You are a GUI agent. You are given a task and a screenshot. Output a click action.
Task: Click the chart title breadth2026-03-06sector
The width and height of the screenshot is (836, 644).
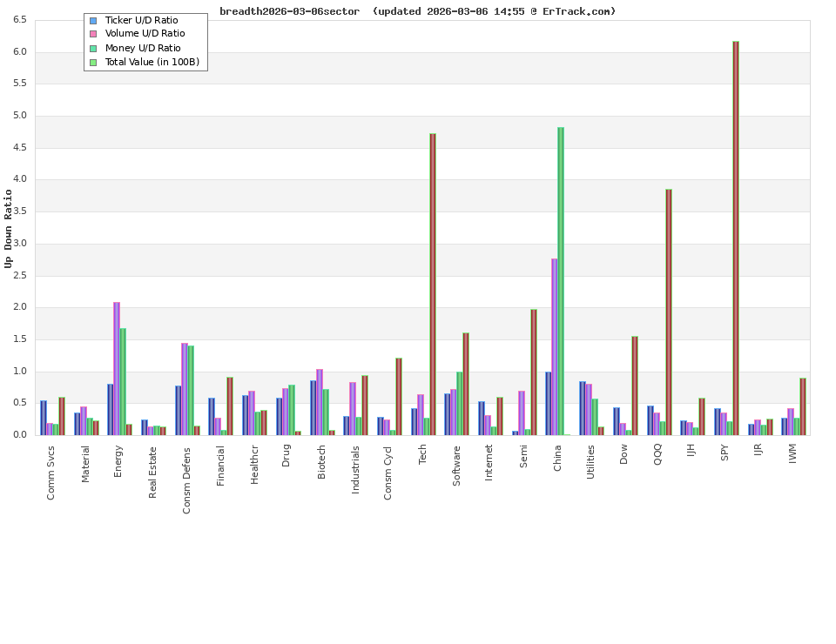coord(290,11)
